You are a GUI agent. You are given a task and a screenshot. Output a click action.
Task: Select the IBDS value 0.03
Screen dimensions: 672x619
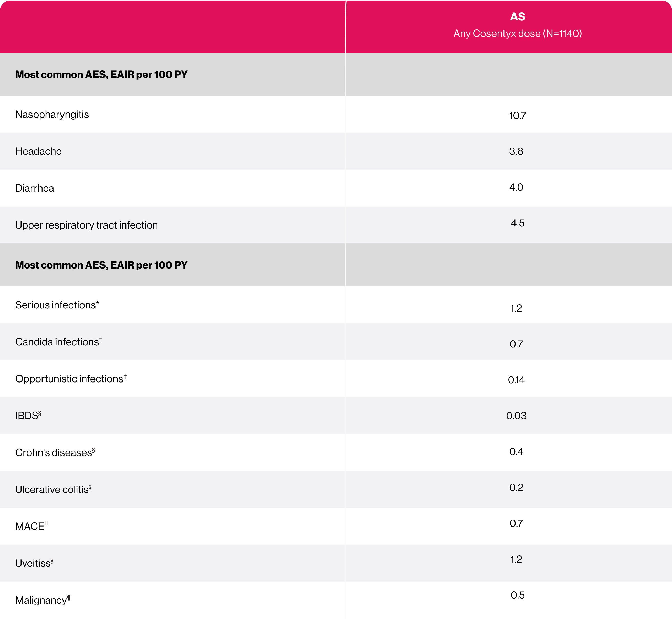point(516,416)
